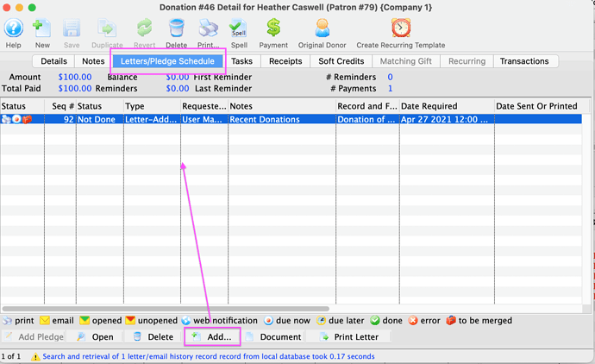Image resolution: width=595 pixels, height=364 pixels.
Task: Click the Open button below list
Action: [95, 337]
